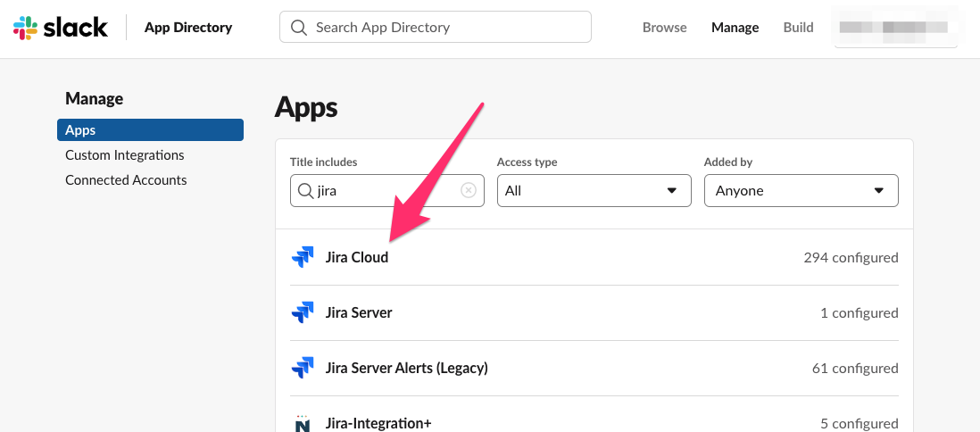Click the '61 configured' count
This screenshot has height=432, width=980.
[x=855, y=369]
